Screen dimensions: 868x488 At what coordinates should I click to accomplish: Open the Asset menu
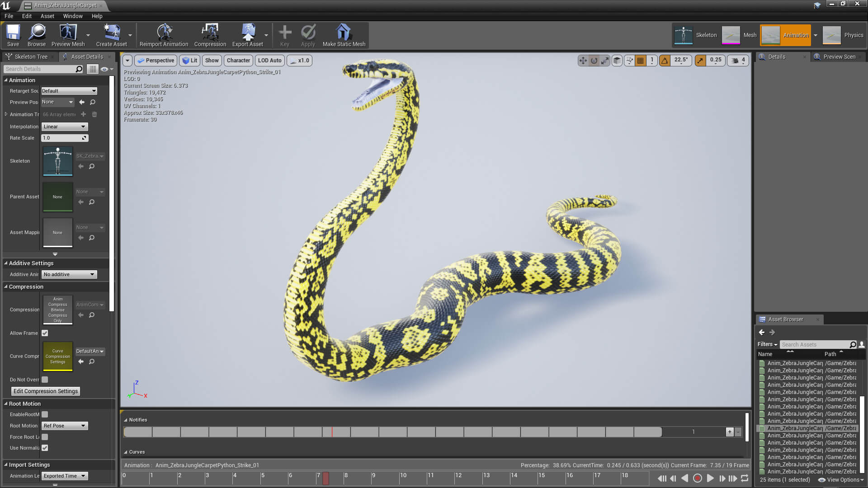(47, 16)
